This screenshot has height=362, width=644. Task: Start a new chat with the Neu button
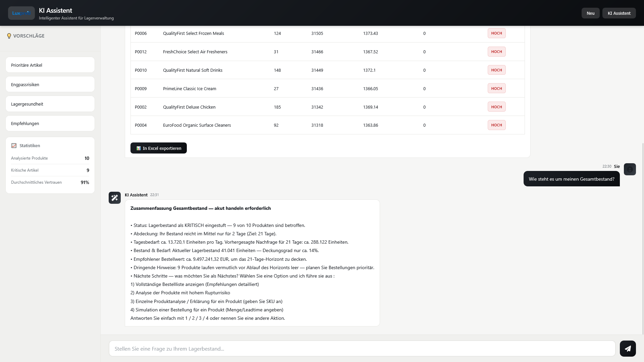point(590,13)
